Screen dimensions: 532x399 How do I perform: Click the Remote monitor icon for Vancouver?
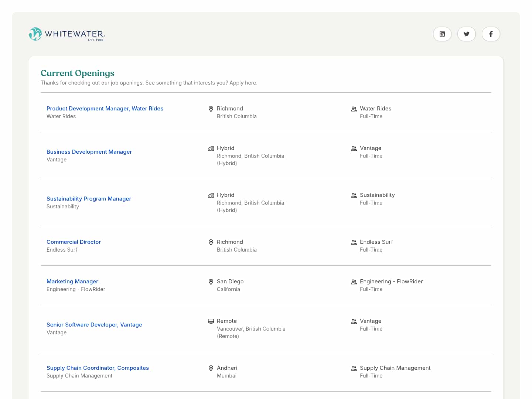(211, 321)
